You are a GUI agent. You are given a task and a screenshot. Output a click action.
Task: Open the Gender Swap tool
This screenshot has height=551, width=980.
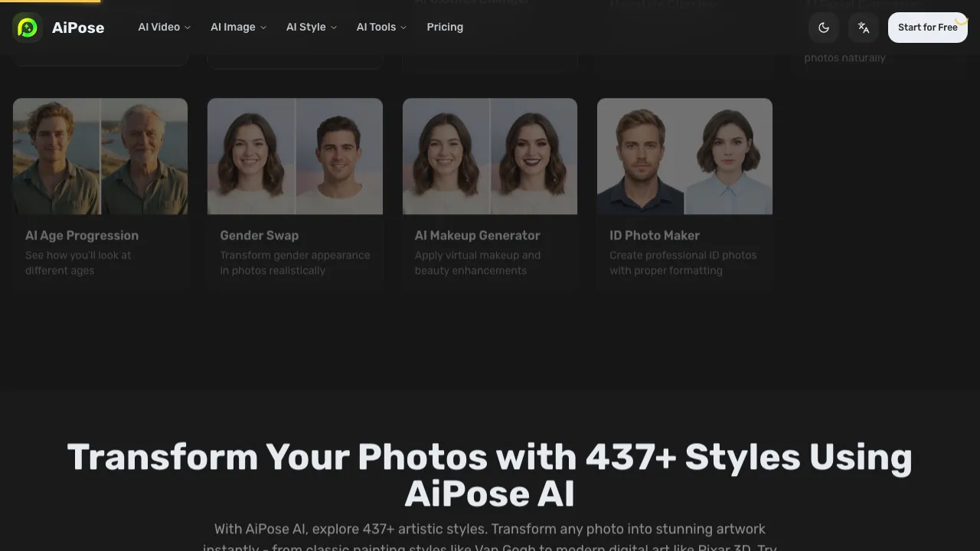(259, 235)
